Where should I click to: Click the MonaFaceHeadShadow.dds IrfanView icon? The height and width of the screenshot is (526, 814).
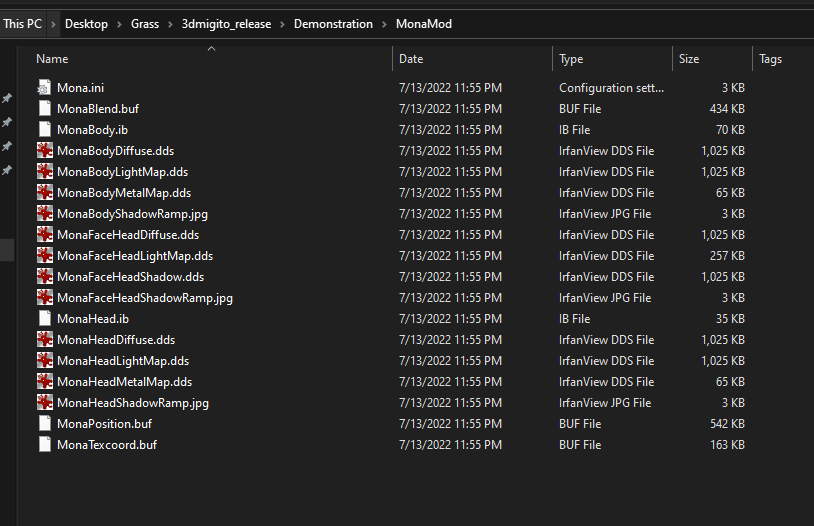pyautogui.click(x=45, y=277)
